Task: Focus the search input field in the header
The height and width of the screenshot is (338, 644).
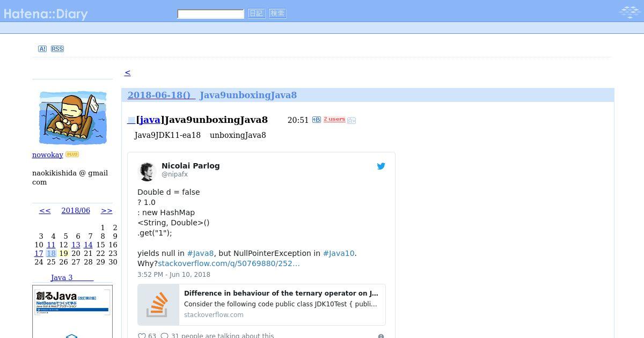Action: [x=211, y=14]
